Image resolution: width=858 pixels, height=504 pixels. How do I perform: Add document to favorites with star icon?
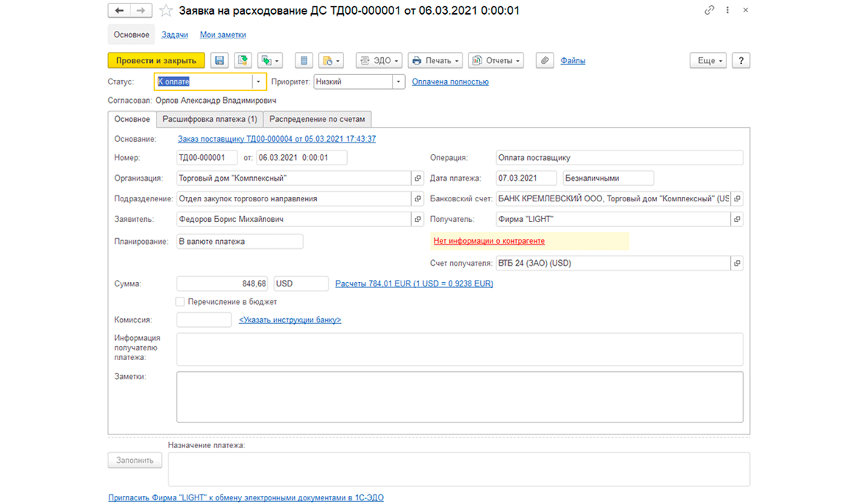166,10
